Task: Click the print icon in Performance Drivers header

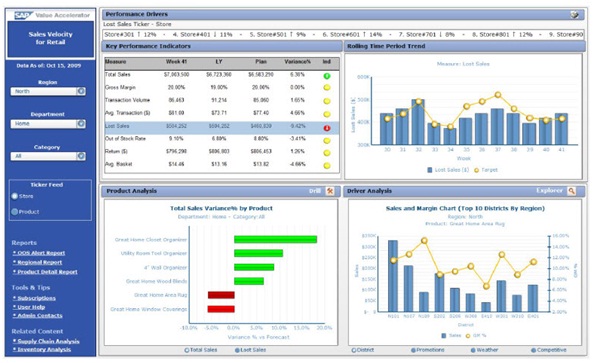Action: tap(574, 14)
